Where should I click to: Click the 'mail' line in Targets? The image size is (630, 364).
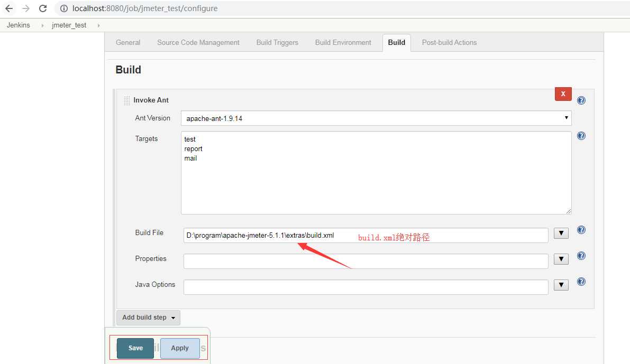point(190,158)
